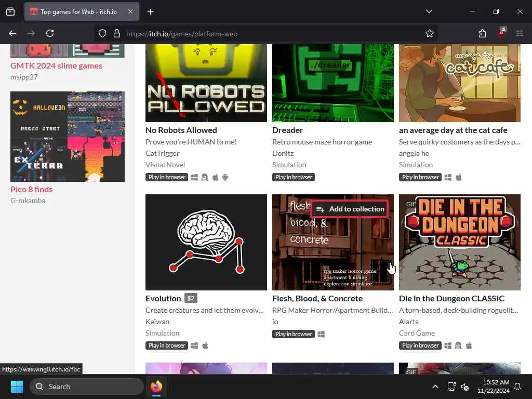Open the Windows Start menu

point(17,387)
